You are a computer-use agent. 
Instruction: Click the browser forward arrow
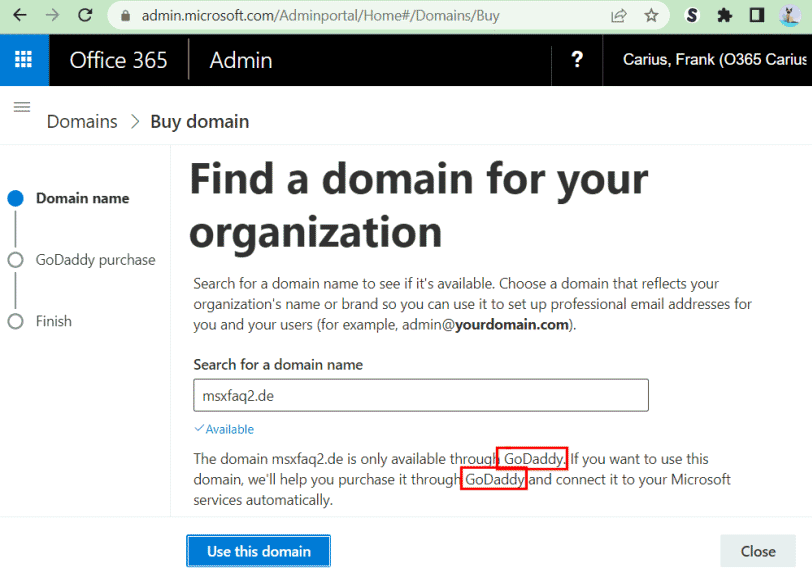pyautogui.click(x=52, y=16)
